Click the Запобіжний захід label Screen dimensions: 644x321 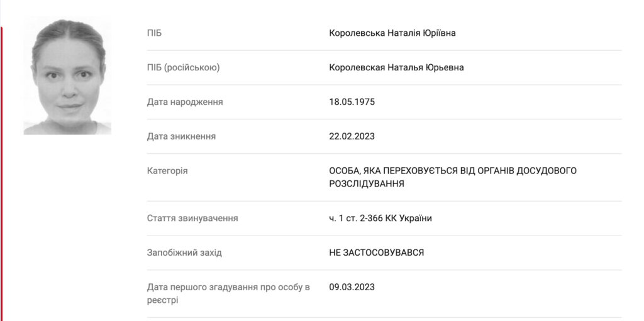pyautogui.click(x=184, y=253)
